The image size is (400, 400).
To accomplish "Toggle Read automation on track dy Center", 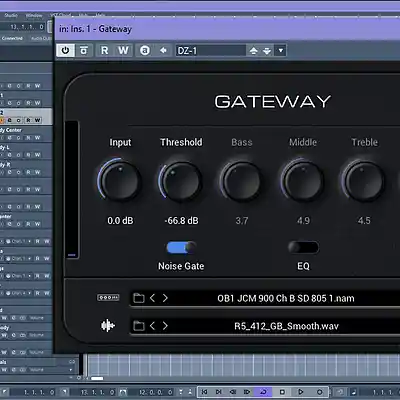I will coord(28,138).
